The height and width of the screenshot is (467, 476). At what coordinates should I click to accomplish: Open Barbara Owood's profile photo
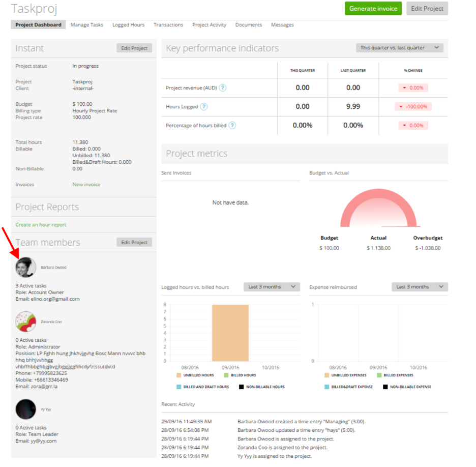tap(26, 267)
